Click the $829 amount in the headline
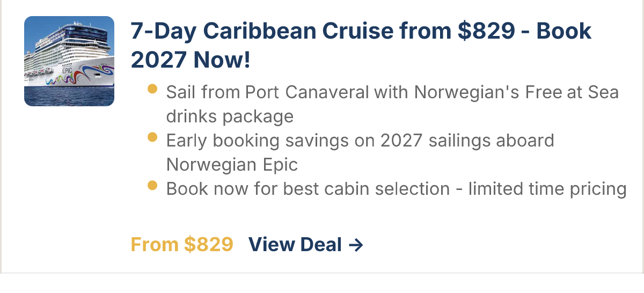644x293 pixels. (486, 32)
